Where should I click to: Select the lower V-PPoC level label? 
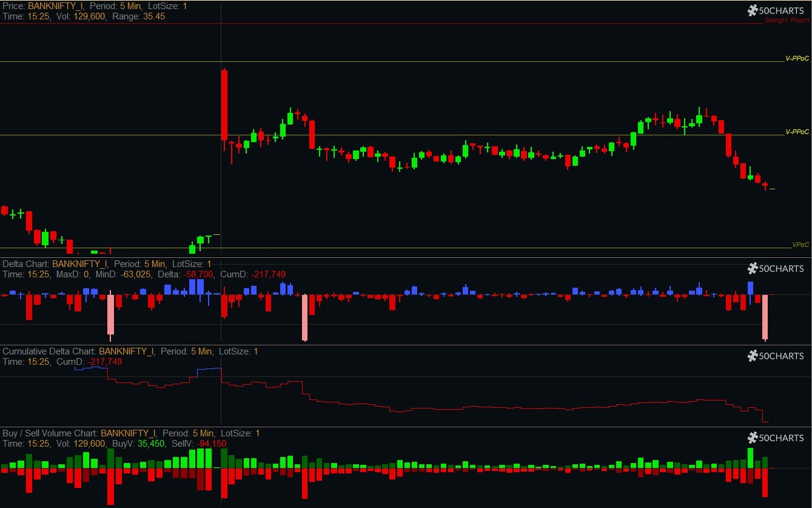click(x=797, y=132)
